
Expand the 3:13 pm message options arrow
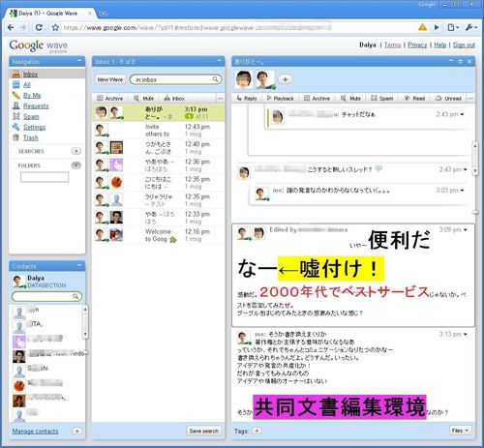(466, 334)
